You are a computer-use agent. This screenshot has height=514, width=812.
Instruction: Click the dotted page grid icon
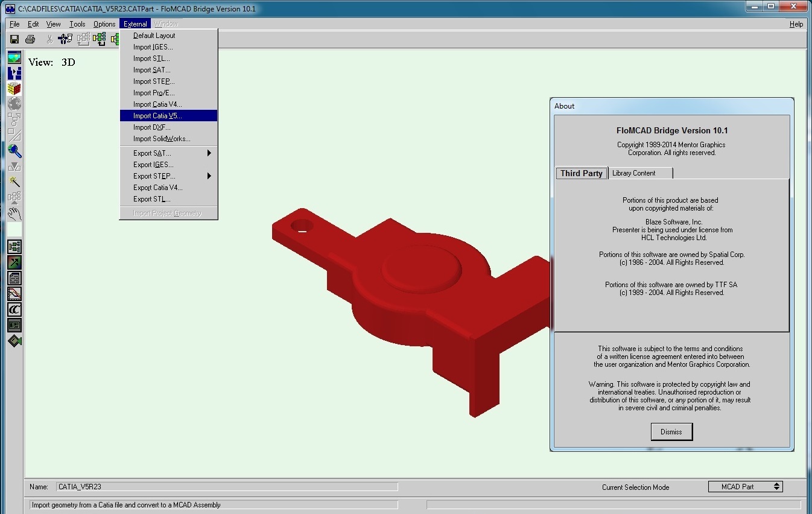click(x=14, y=278)
